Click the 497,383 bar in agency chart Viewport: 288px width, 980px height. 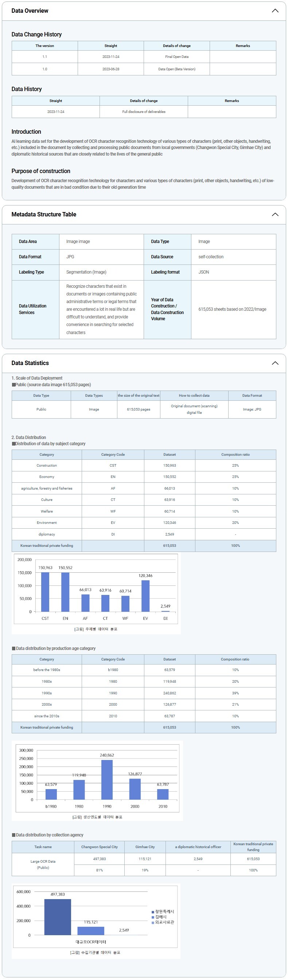pos(58,917)
